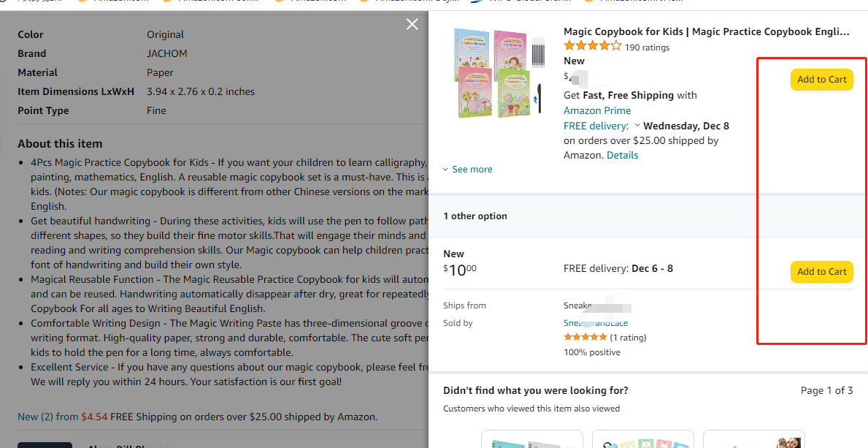Click the seller's five-star rating icons

click(x=585, y=338)
